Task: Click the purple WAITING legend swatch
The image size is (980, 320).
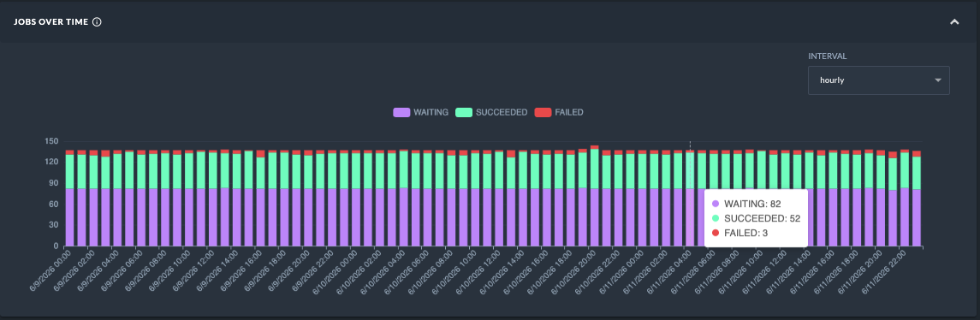Action: (401, 112)
